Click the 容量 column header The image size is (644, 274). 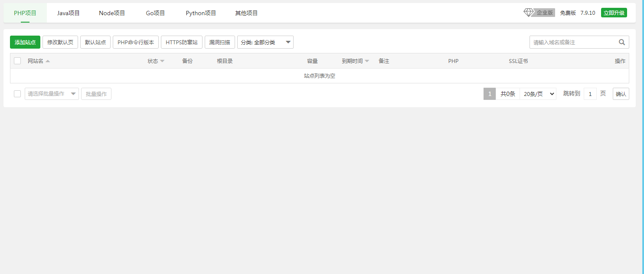tap(312, 61)
